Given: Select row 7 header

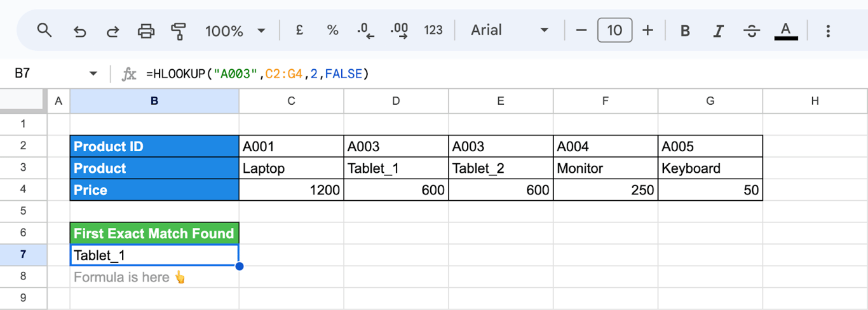Looking at the screenshot, I should coord(23,255).
